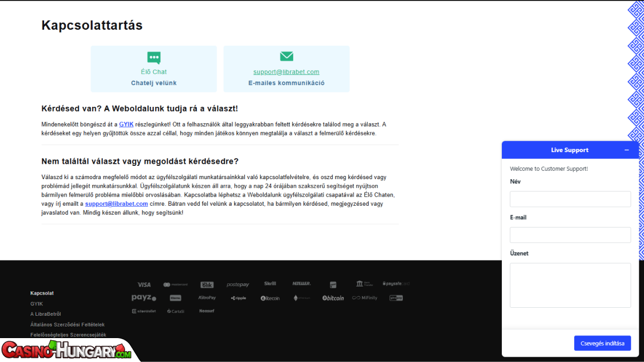
Task: Open Kapcsolat in the footer menu
Action: 42,293
